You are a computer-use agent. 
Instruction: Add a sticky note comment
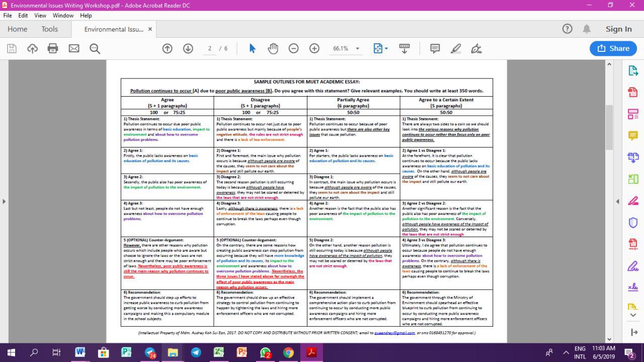[x=435, y=48]
